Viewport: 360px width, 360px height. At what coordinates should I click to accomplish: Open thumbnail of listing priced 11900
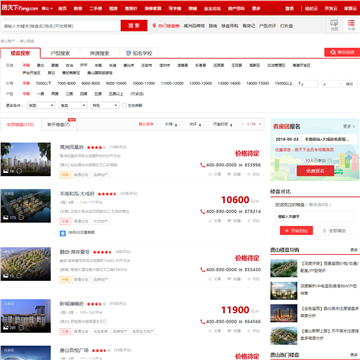click(x=26, y=316)
